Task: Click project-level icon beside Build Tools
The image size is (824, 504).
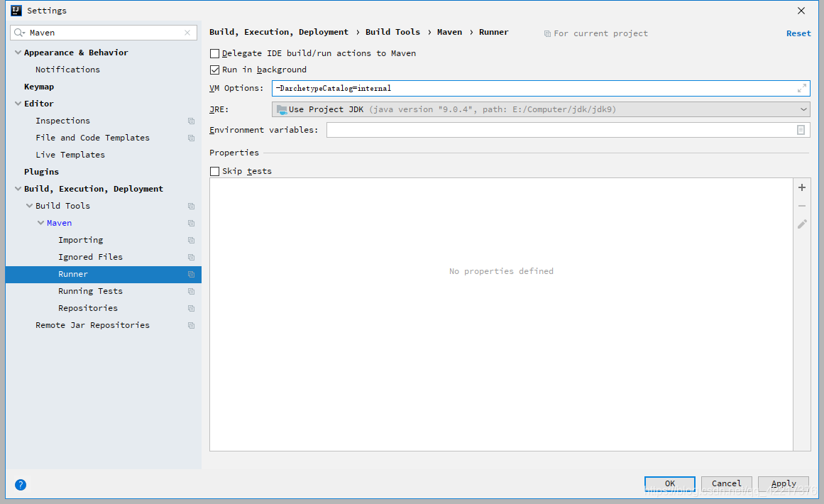Action: 192,206
